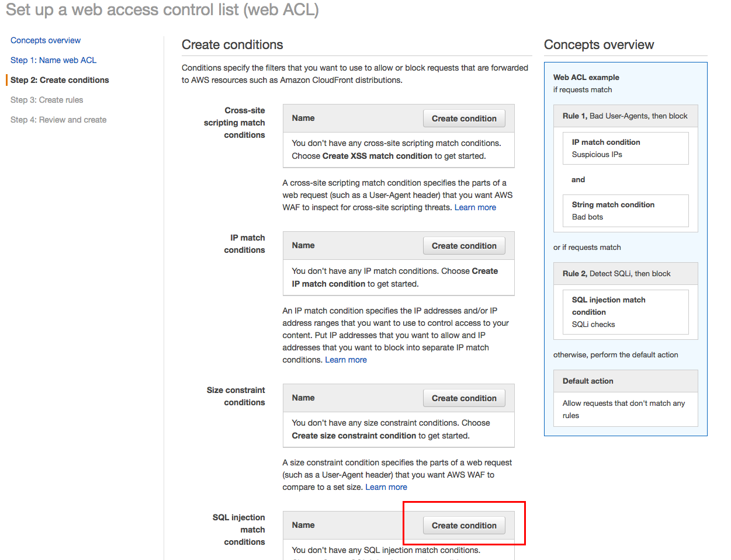This screenshot has width=731, height=560.
Task: Open Learn more about XSS match conditions
Action: 475,207
